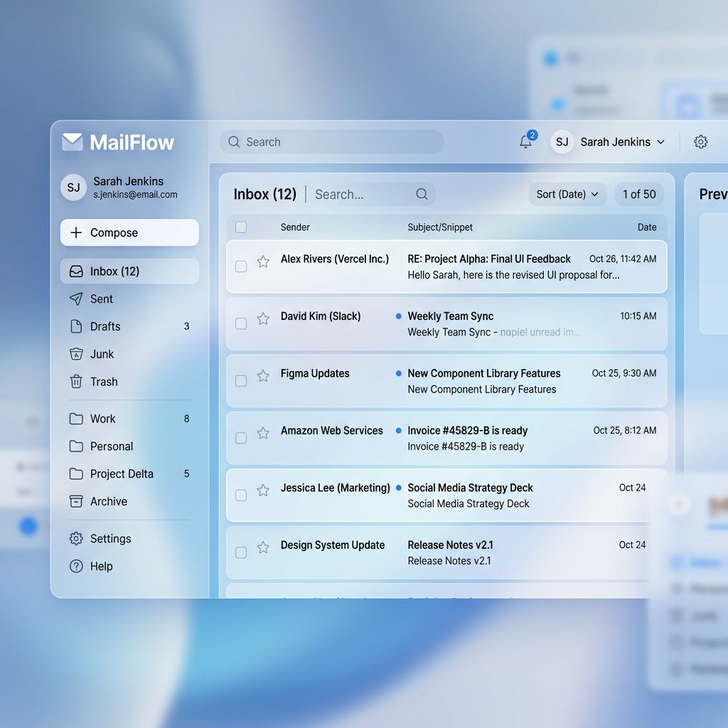
Task: Open the Weekly Team Sync subject
Action: pos(450,316)
